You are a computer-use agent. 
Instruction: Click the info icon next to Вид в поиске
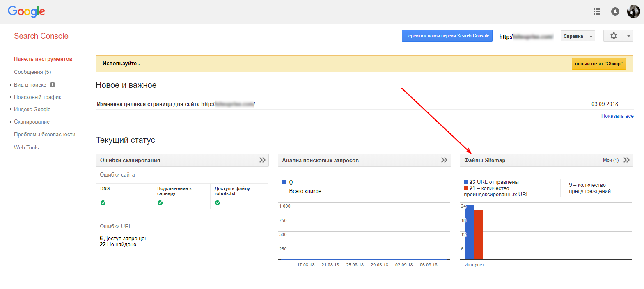[53, 85]
